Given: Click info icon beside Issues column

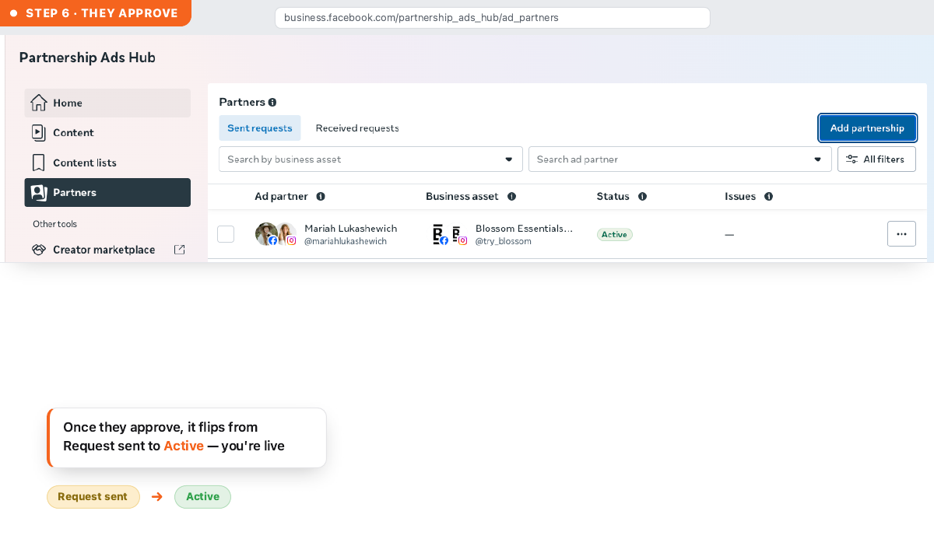Looking at the screenshot, I should coord(768,197).
